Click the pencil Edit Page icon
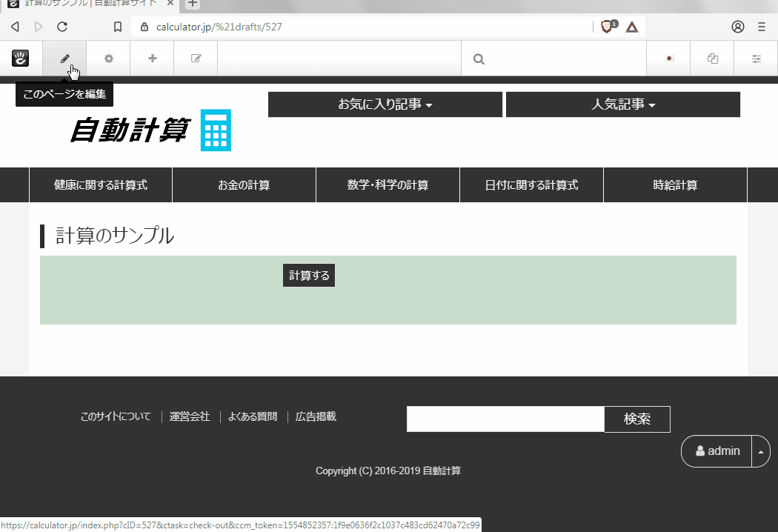Screen dimensions: 778x532 (64, 59)
